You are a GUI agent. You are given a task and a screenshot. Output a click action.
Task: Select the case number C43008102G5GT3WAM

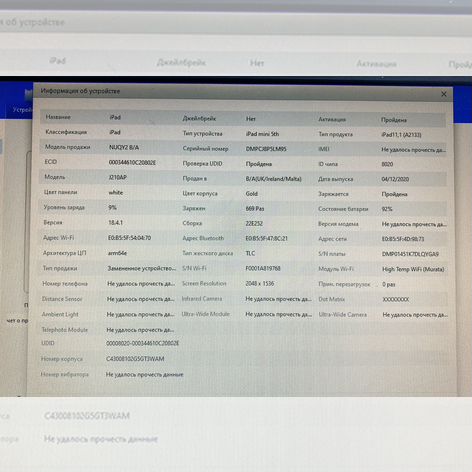(135, 359)
